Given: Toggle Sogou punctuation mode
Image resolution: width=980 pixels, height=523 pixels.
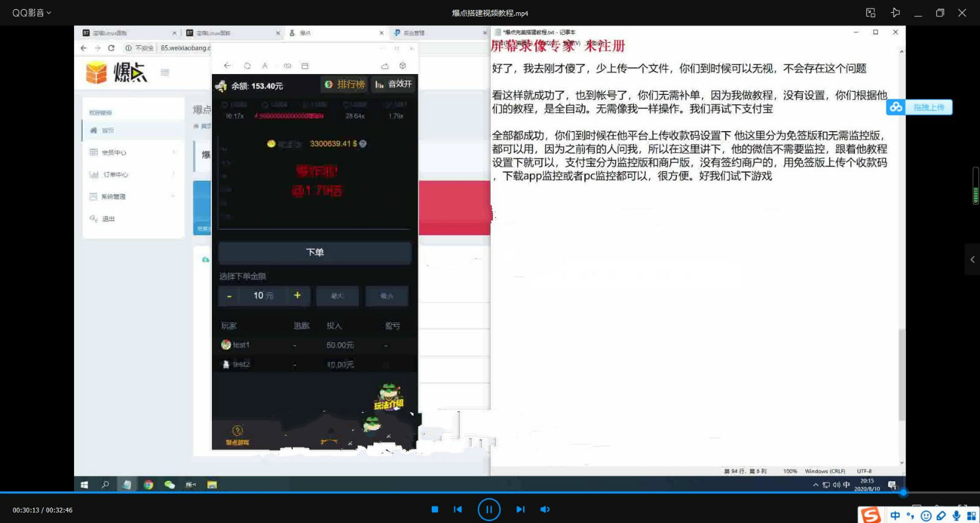Looking at the screenshot, I should 911,516.
